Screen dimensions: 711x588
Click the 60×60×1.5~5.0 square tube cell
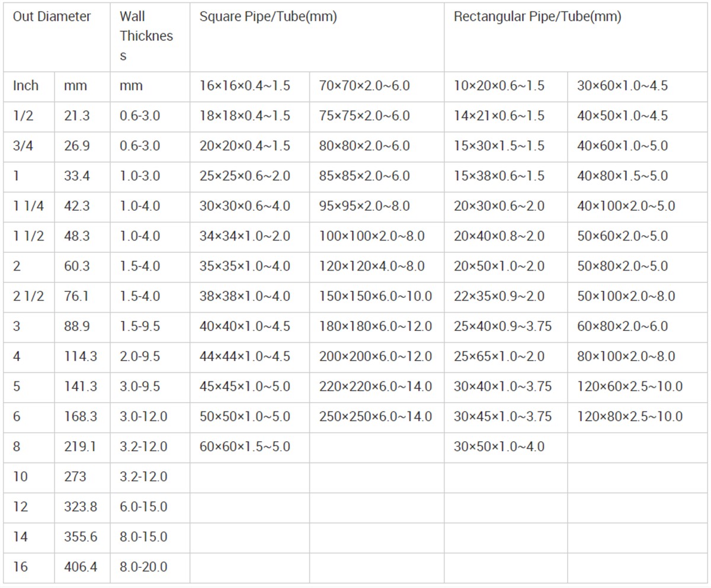[245, 446]
